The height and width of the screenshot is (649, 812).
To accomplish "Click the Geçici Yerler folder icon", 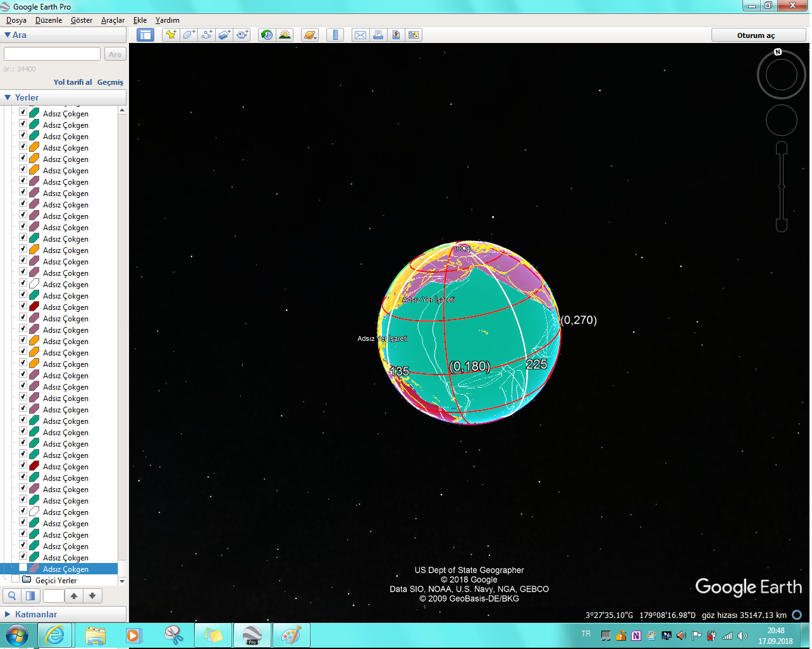I will [x=27, y=580].
